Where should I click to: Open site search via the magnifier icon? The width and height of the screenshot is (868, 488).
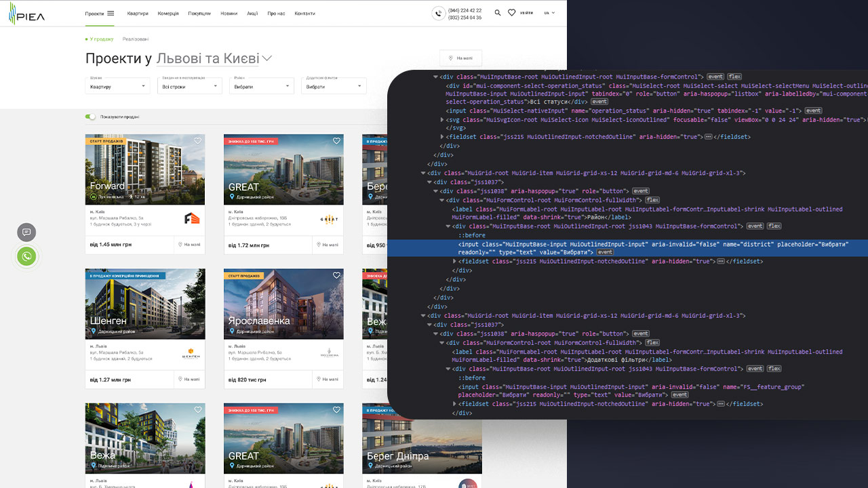point(498,13)
